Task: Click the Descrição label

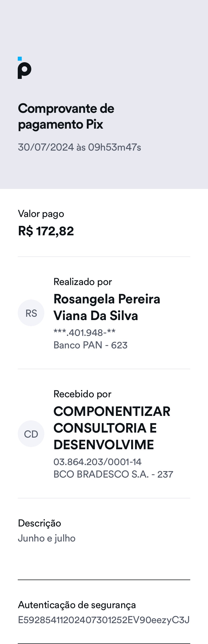Action: [x=39, y=523]
